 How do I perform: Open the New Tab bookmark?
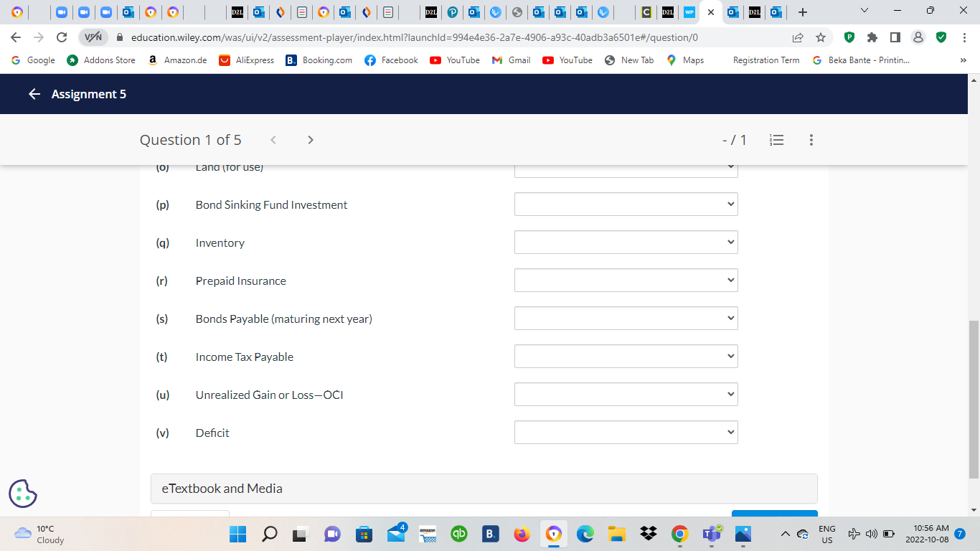629,60
